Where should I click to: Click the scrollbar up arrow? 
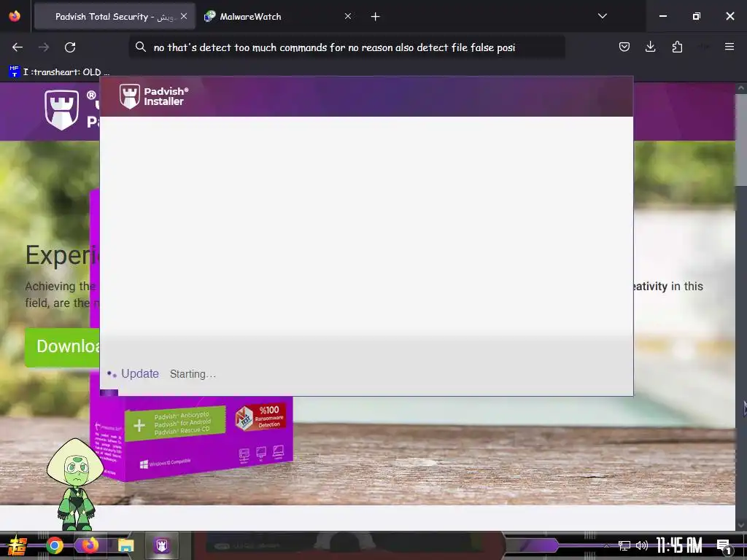pyautogui.click(x=741, y=88)
